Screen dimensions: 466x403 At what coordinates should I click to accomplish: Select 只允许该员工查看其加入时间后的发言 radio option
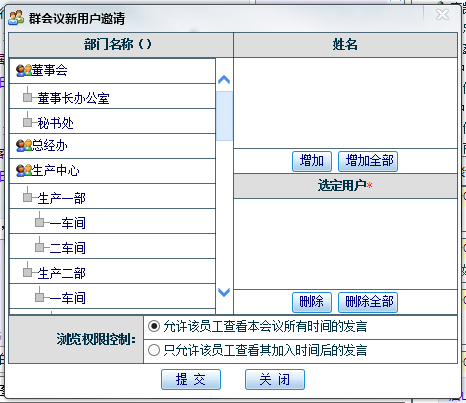[x=154, y=350]
